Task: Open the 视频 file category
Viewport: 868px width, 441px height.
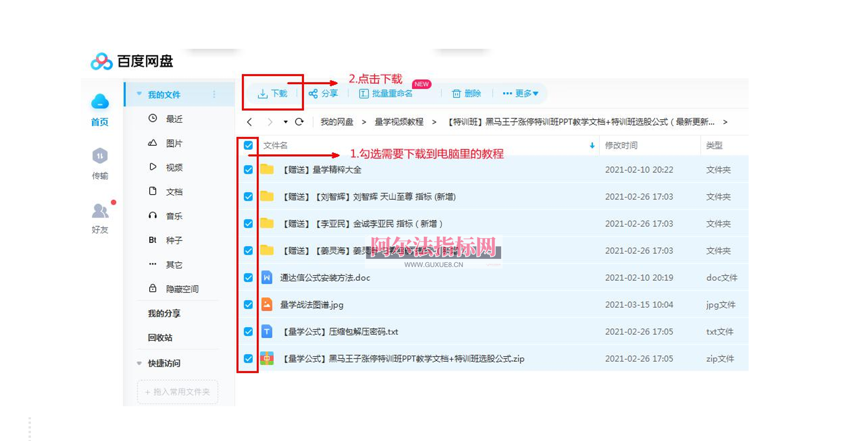Action: pos(174,167)
